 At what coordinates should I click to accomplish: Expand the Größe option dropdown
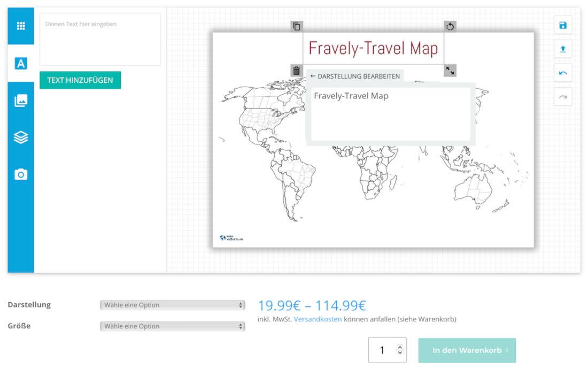click(x=173, y=326)
